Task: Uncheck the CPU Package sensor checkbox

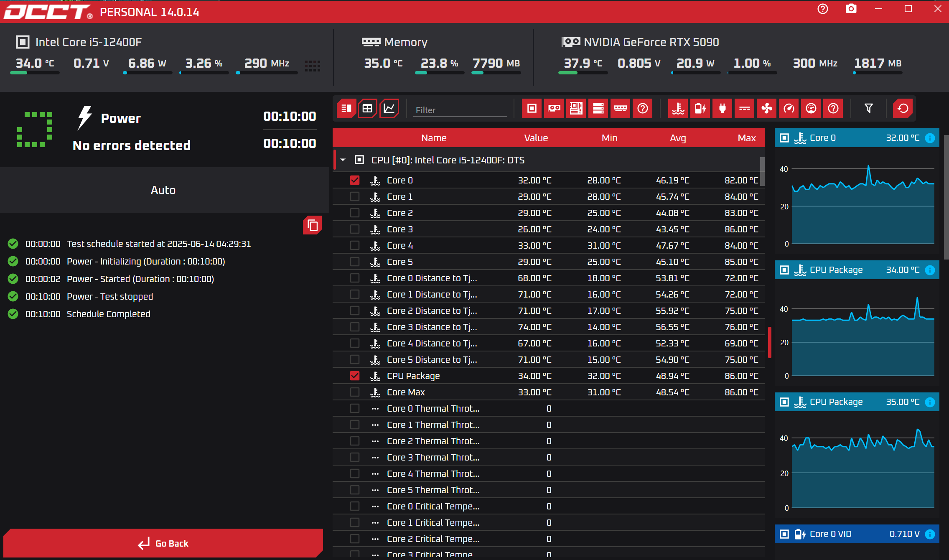Action: (355, 376)
